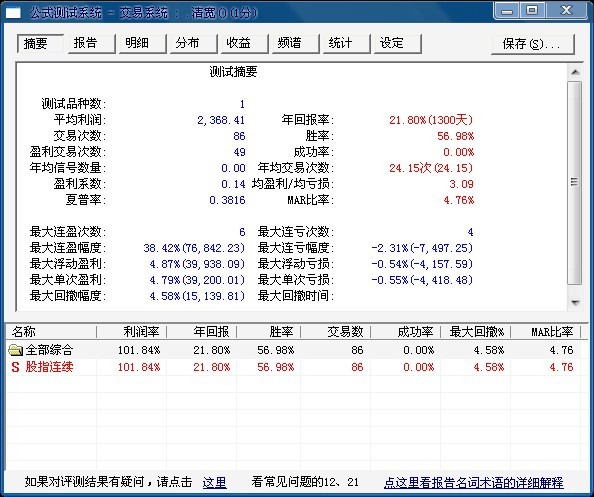This screenshot has height=497, width=594.
Task: Sort by the 成功率 column header
Action: pos(406,332)
